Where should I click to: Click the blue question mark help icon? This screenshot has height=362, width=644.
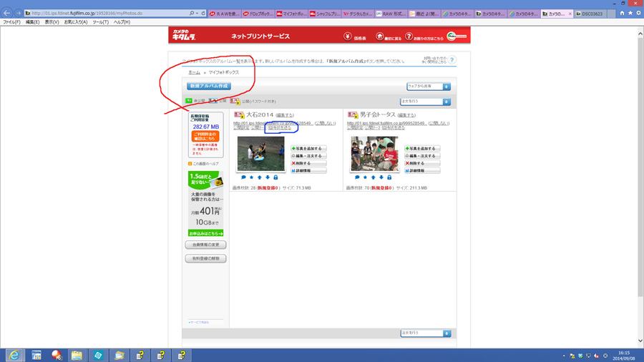[452, 60]
